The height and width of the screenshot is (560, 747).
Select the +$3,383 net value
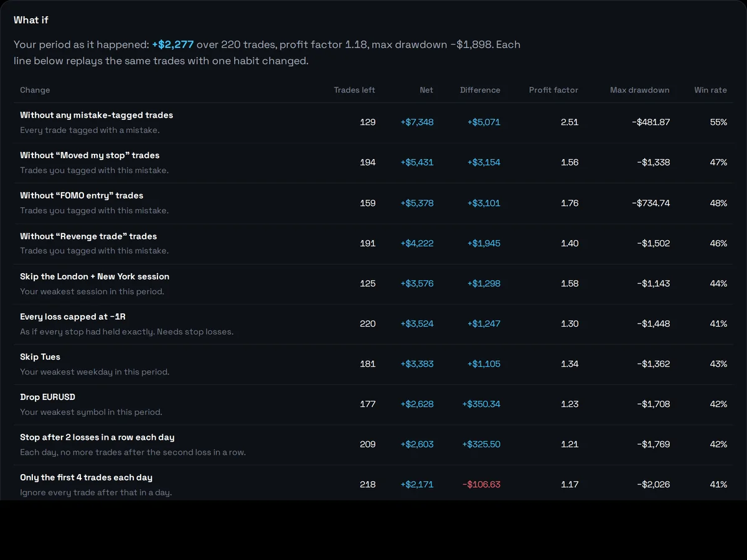point(417,364)
